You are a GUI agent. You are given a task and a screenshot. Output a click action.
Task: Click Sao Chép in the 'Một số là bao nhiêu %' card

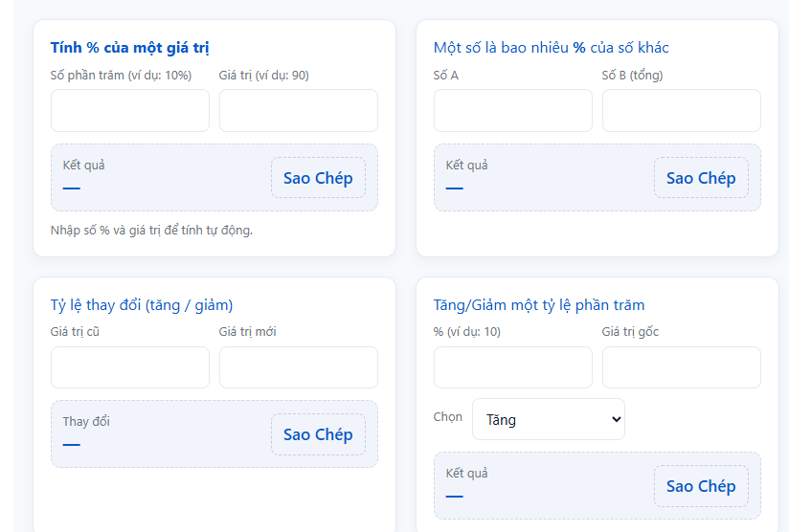(701, 178)
